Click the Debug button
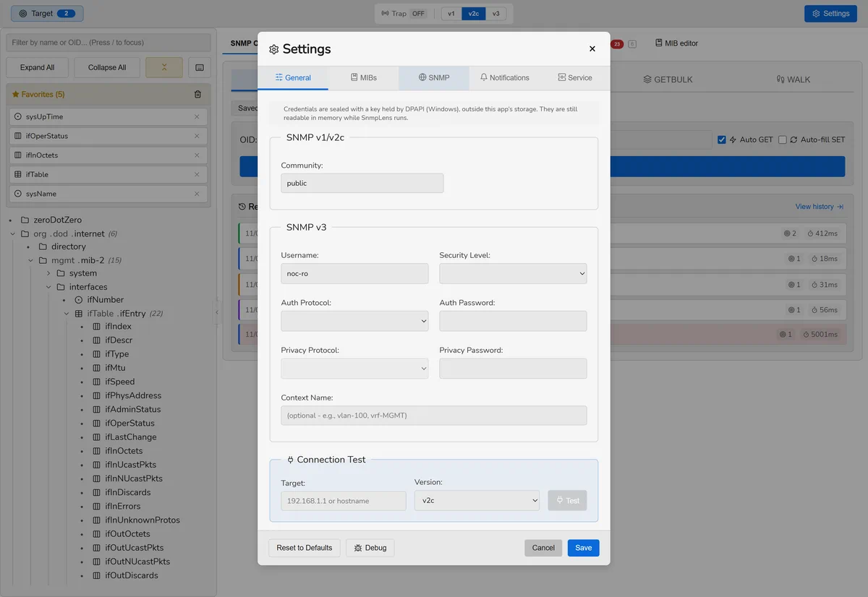The height and width of the screenshot is (597, 868). point(370,548)
